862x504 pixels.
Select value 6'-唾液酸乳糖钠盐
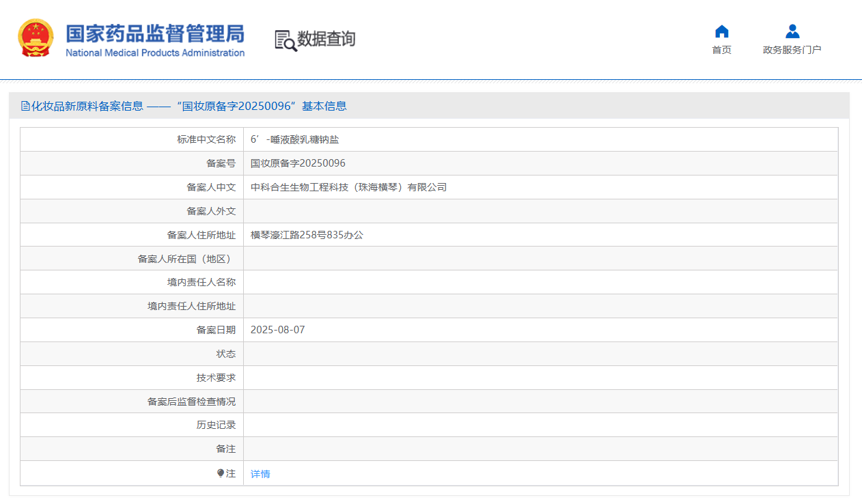(x=294, y=139)
